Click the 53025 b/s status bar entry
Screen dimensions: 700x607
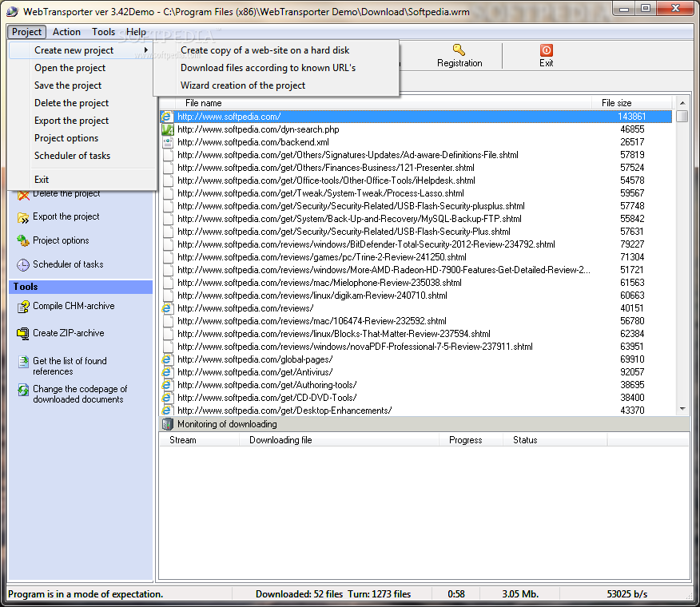[626, 594]
